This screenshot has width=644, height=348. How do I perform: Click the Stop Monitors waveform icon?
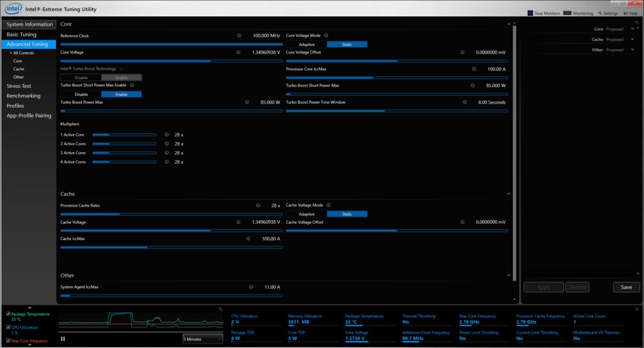click(530, 13)
